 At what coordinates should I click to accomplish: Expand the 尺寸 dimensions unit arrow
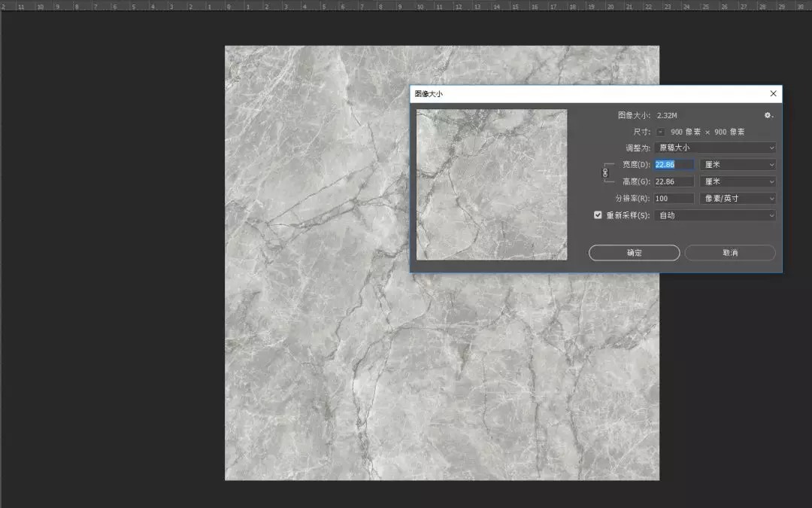(660, 132)
